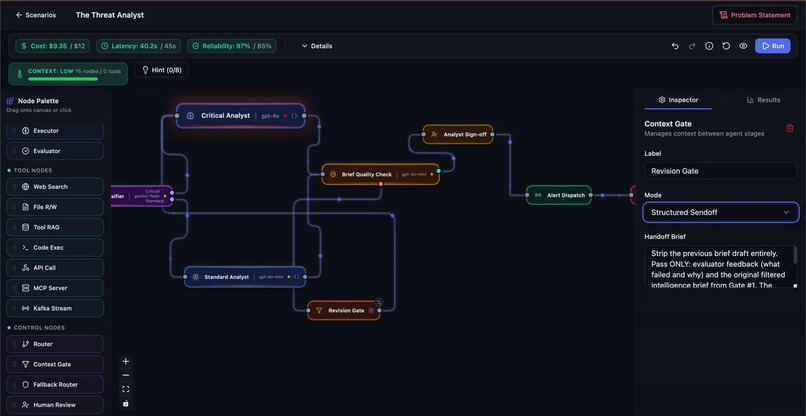
Task: Click the Reliability 97% indicator
Action: click(x=231, y=46)
